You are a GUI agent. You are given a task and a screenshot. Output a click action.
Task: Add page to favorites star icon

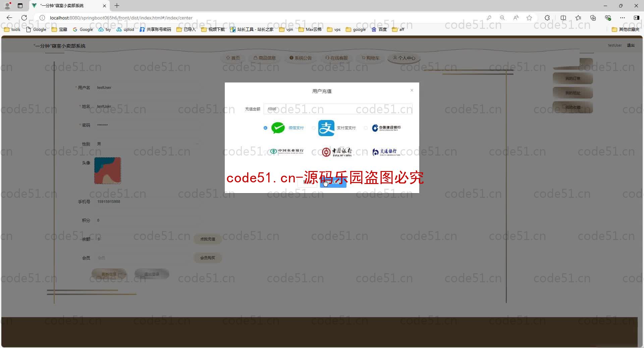pyautogui.click(x=529, y=18)
